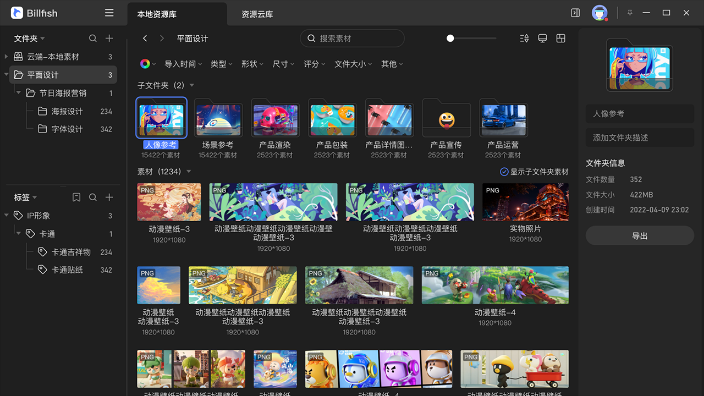This screenshot has height=396, width=704.
Task: Open the 产品运营 subfolder
Action: pos(503,119)
